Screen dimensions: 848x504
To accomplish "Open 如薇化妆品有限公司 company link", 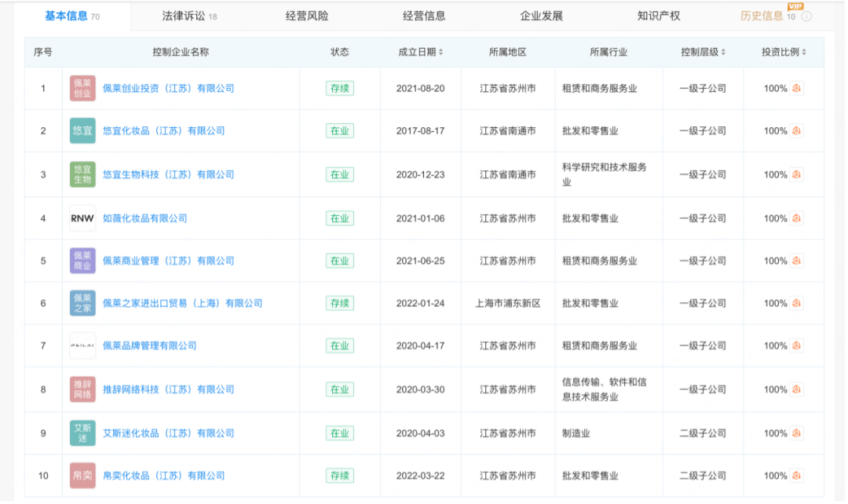I will 145,218.
